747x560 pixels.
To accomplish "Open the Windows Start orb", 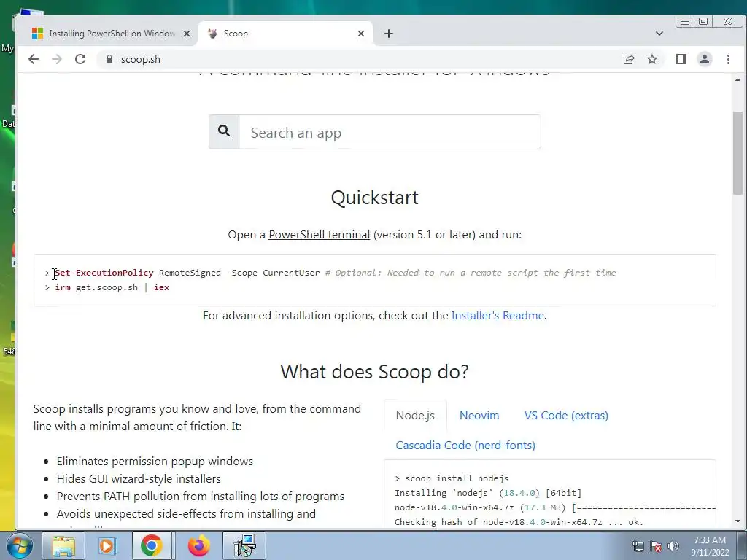I will [x=19, y=545].
